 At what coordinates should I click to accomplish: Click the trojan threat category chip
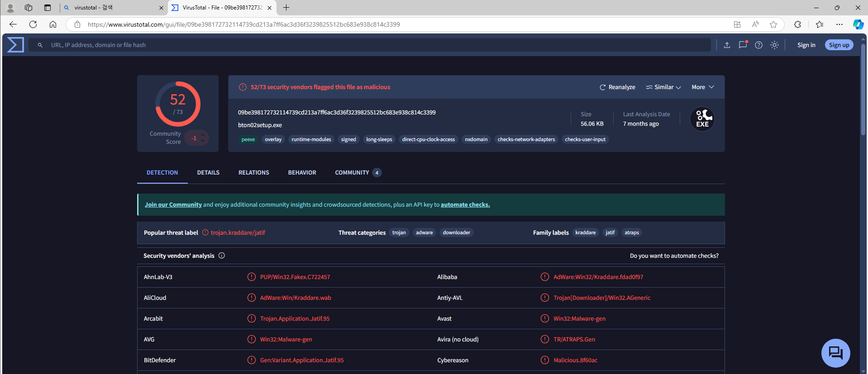[x=399, y=232]
